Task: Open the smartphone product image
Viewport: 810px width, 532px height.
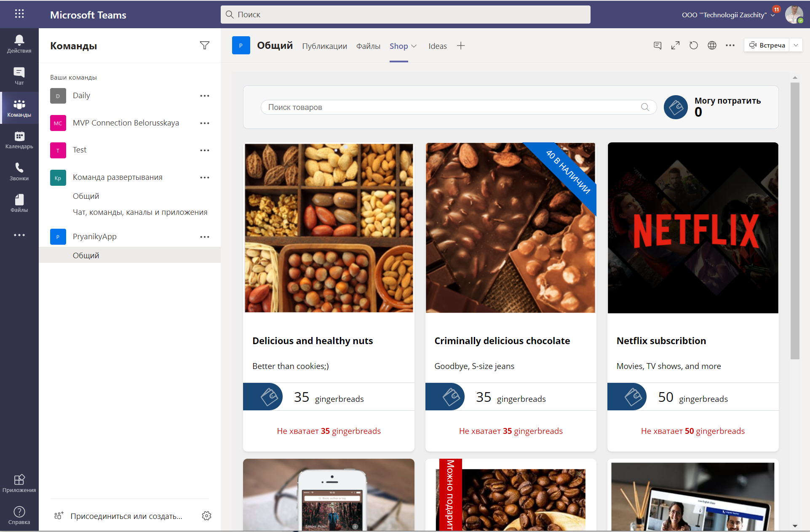Action: point(329,495)
